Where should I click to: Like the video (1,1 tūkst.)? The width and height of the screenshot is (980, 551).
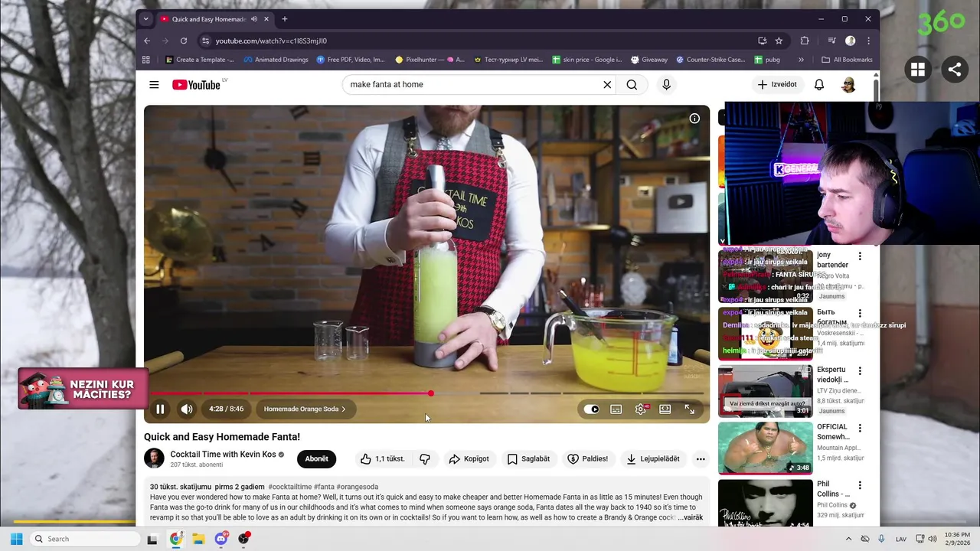pyautogui.click(x=382, y=459)
